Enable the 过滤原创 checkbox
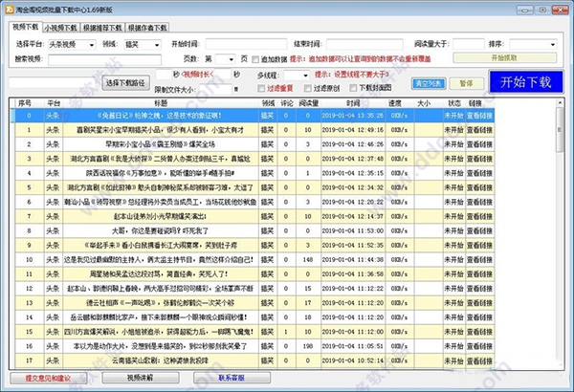Image resolution: width=574 pixels, height=392 pixels. point(308,88)
